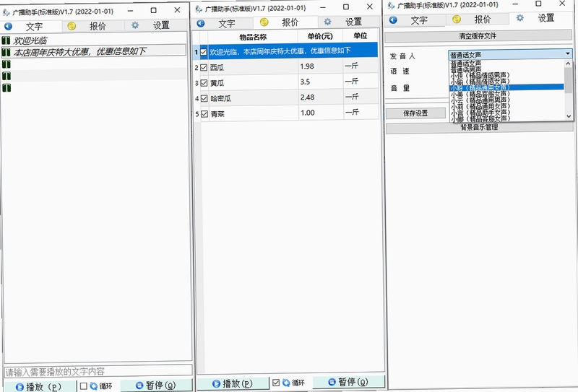Switch to the 文字 tab in the right window
The width and height of the screenshot is (578, 392).
coord(415,20)
